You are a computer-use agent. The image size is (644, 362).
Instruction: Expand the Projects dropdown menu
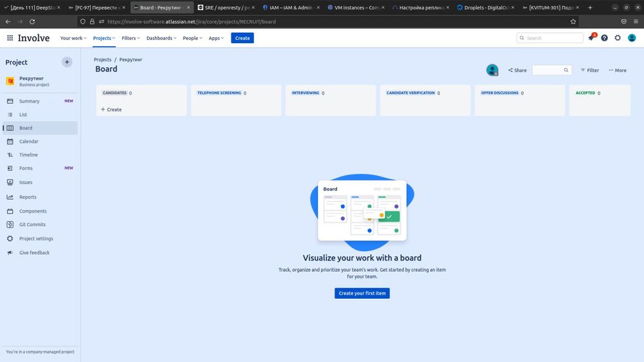pos(104,38)
